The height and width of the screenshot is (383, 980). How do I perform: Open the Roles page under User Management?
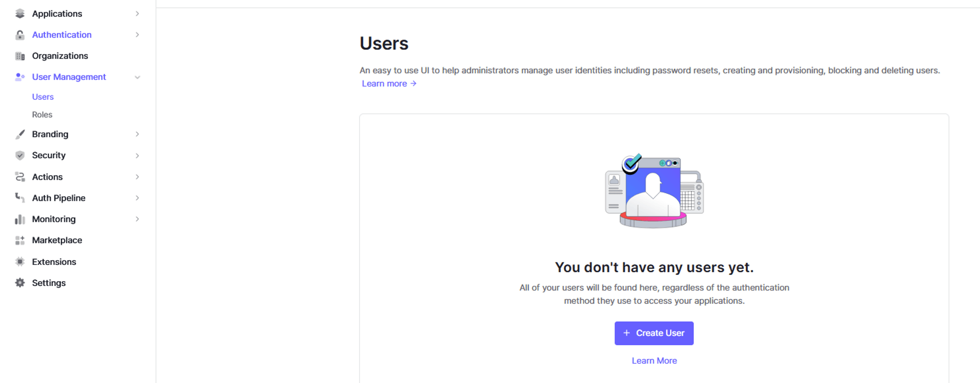pyautogui.click(x=42, y=115)
